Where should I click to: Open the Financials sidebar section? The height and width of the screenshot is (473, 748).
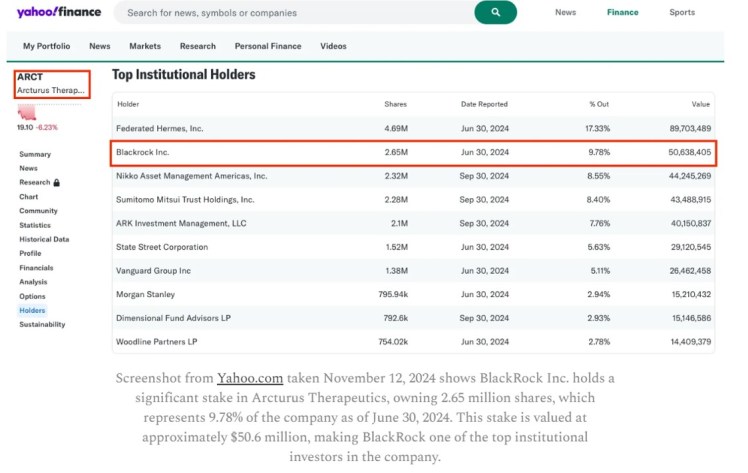click(36, 268)
